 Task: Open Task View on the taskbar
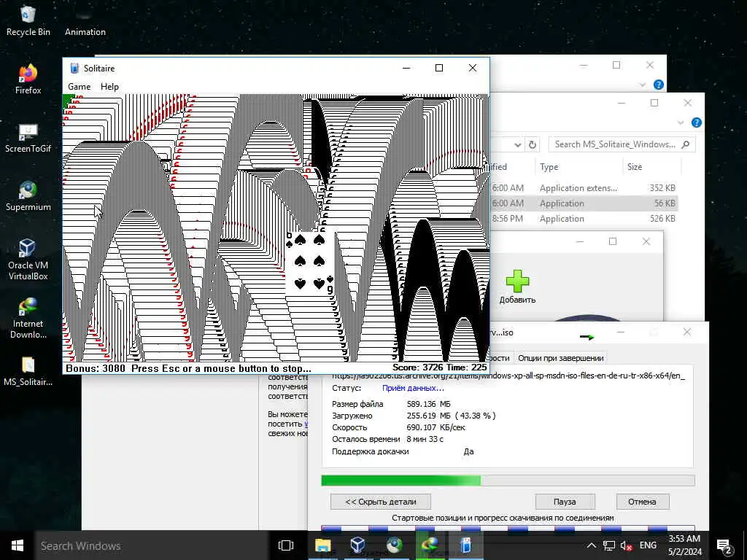coord(285,545)
